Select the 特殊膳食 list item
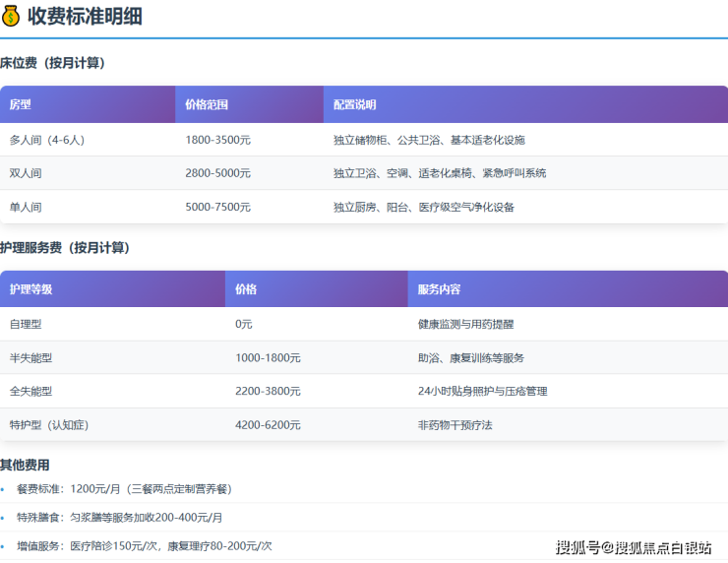The height and width of the screenshot is (563, 728). (x=120, y=518)
